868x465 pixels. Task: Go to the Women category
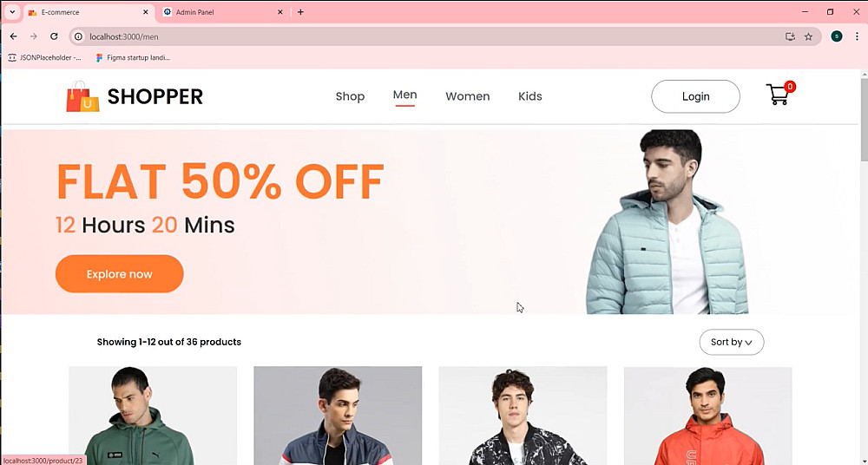tap(467, 96)
